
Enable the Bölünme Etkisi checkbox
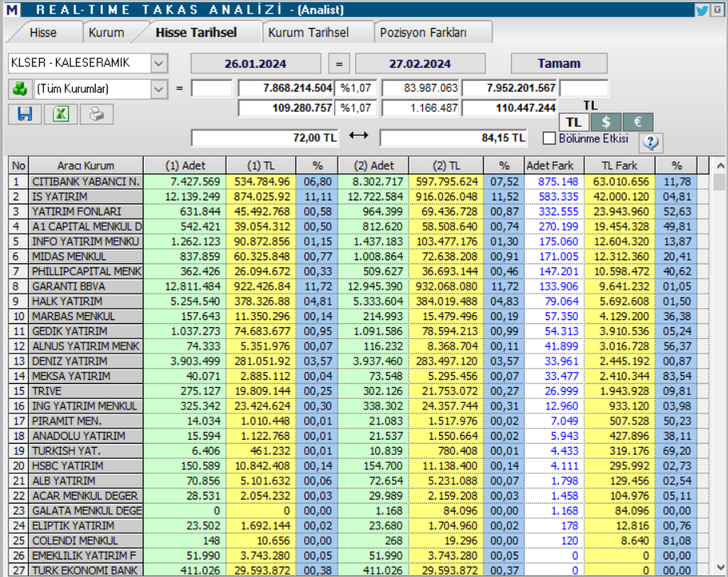coord(549,138)
